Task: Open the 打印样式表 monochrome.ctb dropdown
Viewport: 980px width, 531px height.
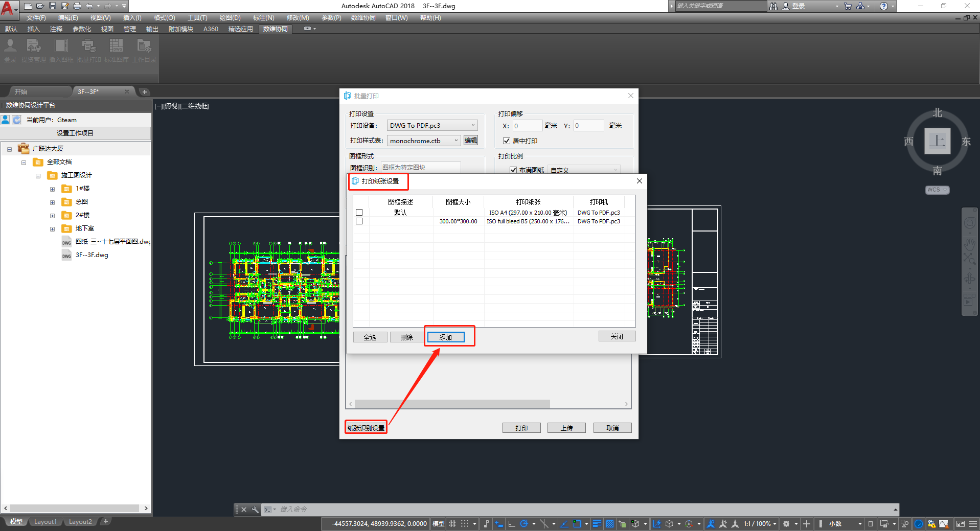Action: 424,141
